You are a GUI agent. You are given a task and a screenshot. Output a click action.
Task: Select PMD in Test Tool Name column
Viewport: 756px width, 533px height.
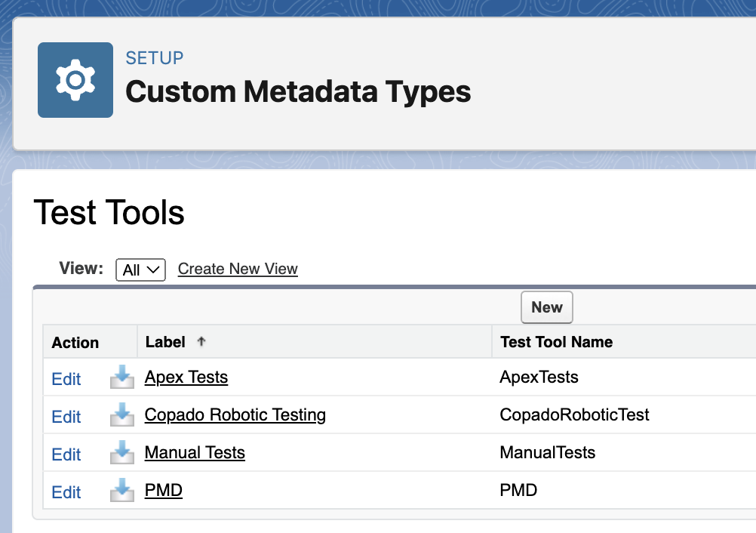(x=518, y=490)
